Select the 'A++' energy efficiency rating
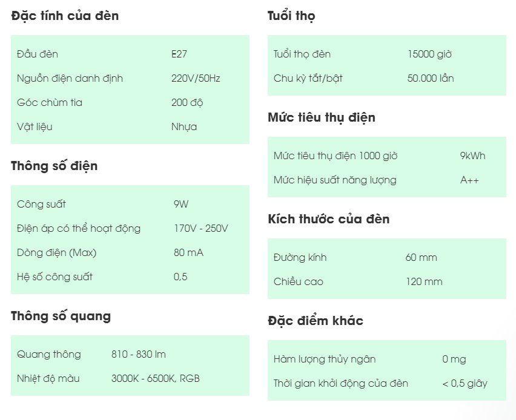Image resolution: width=516 pixels, height=420 pixels. click(469, 180)
